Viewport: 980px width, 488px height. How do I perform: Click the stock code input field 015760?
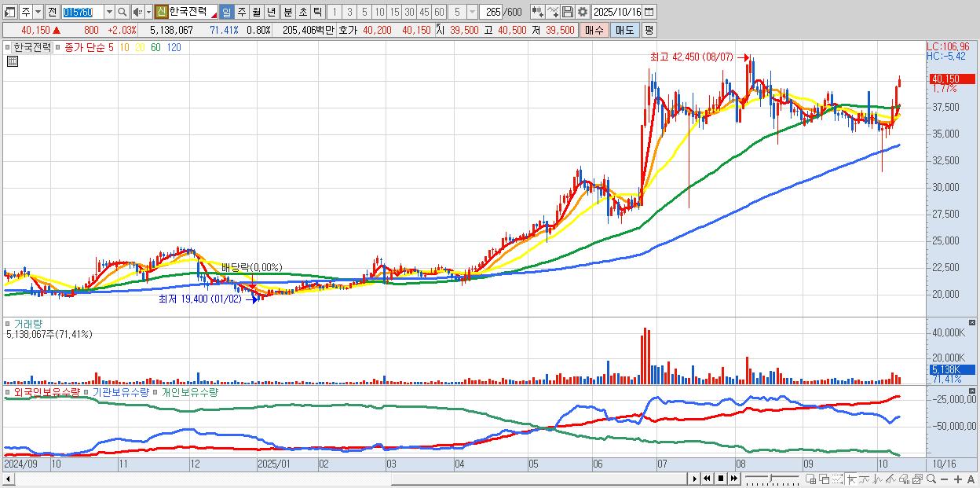tap(82, 12)
